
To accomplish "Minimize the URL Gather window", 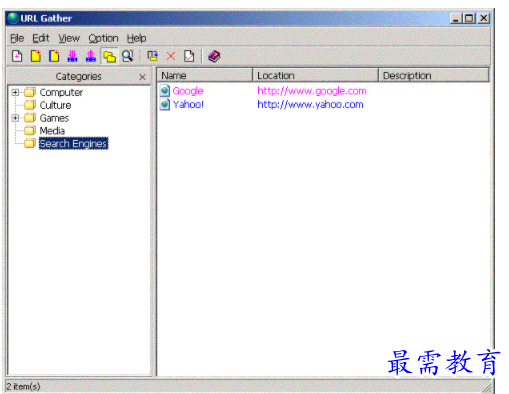I will (456, 18).
